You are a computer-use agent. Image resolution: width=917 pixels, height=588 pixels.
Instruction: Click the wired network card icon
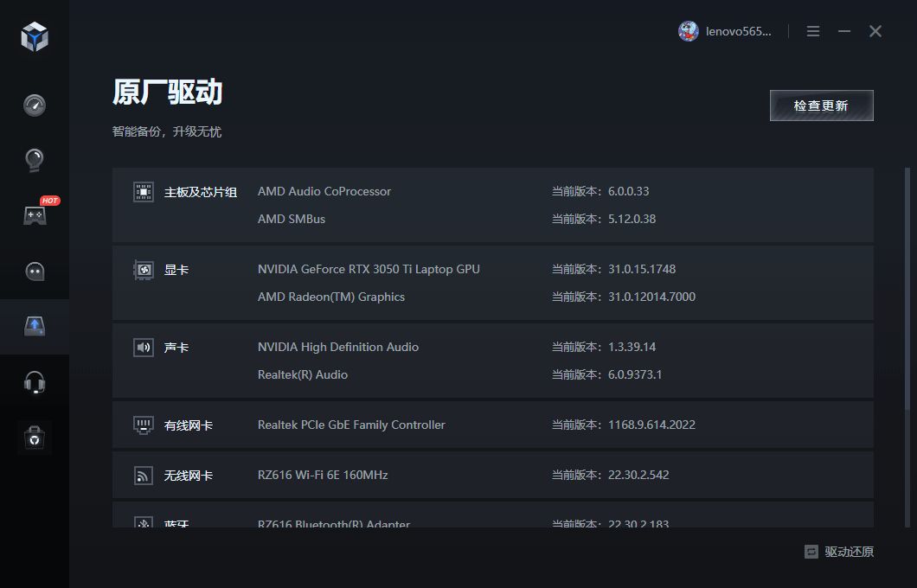(144, 425)
